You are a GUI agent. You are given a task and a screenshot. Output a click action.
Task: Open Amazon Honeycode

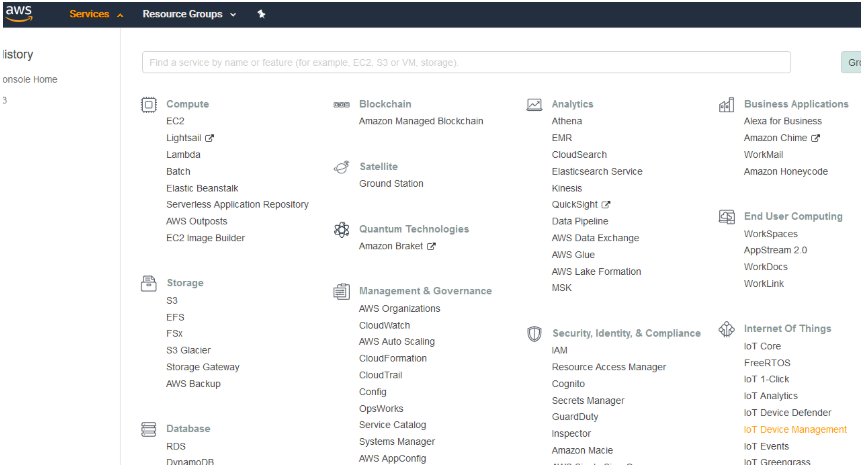click(786, 172)
